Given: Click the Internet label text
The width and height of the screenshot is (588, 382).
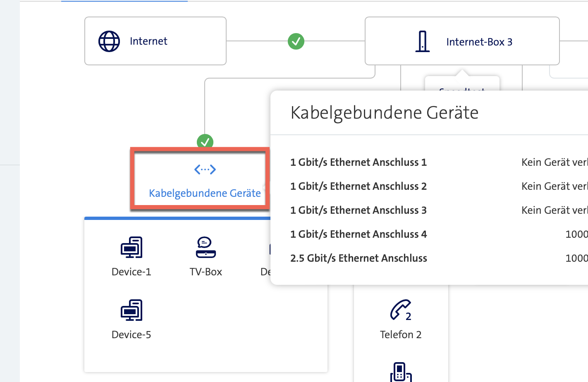Looking at the screenshot, I should [148, 41].
